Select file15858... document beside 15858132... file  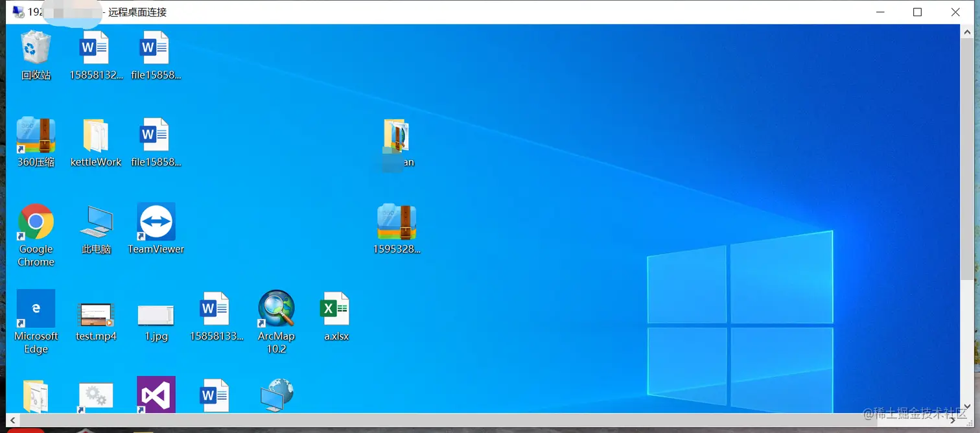point(156,54)
